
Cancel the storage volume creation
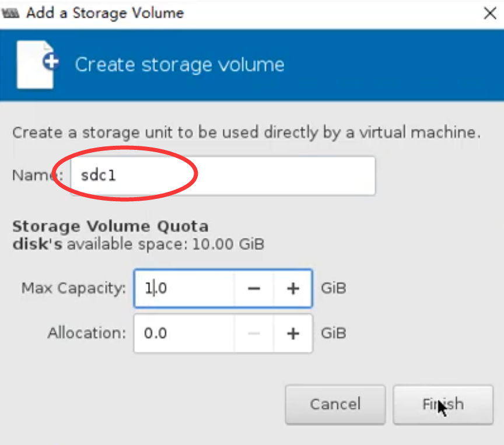pos(335,404)
